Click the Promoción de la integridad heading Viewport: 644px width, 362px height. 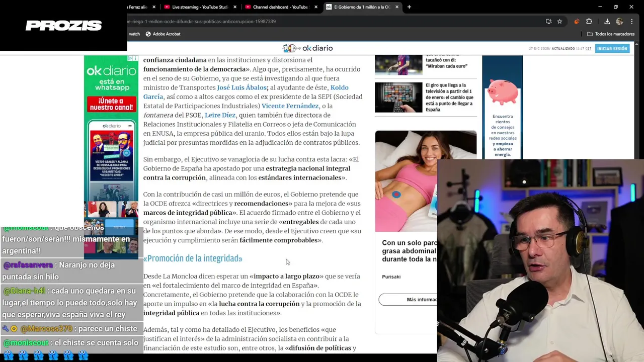(x=193, y=258)
